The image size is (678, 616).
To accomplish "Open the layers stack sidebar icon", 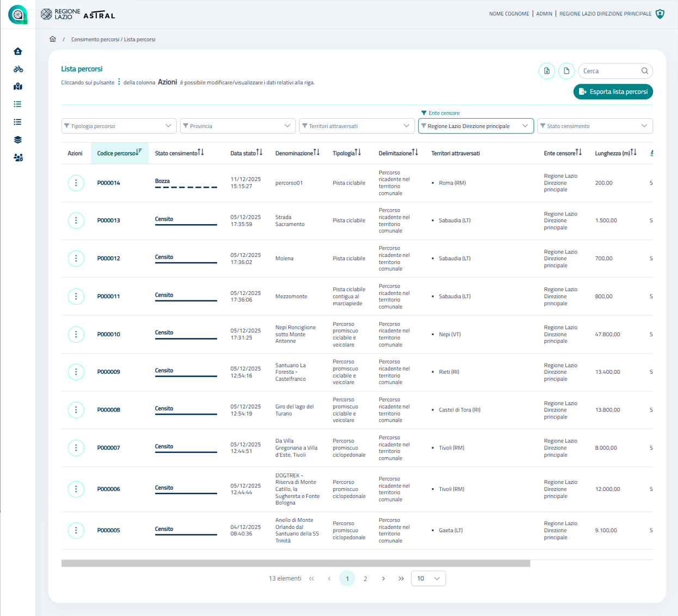I will (18, 140).
